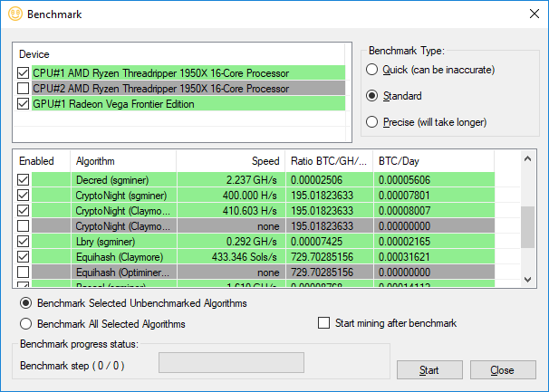Image resolution: width=549 pixels, height=392 pixels.
Task: Click scroll up arrow of algorithm list
Action: pos(527,159)
